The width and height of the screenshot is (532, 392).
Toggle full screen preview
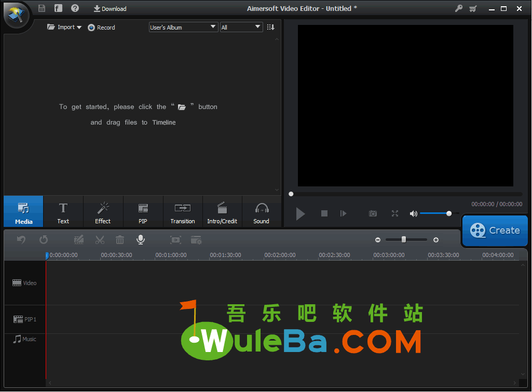(395, 213)
